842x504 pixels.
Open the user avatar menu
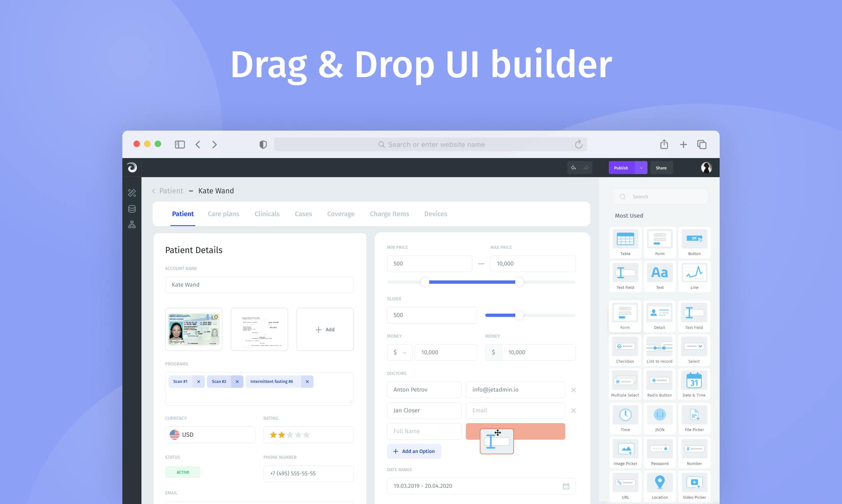pos(706,168)
